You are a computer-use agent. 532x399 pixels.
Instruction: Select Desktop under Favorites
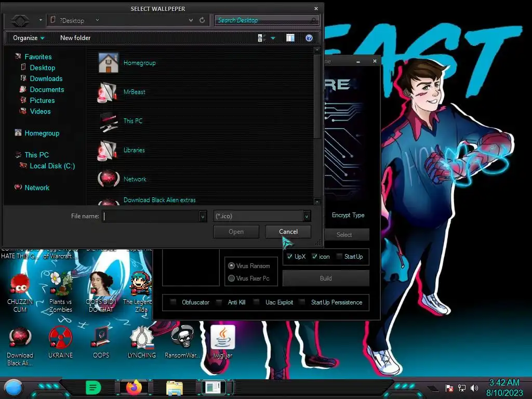(x=43, y=68)
